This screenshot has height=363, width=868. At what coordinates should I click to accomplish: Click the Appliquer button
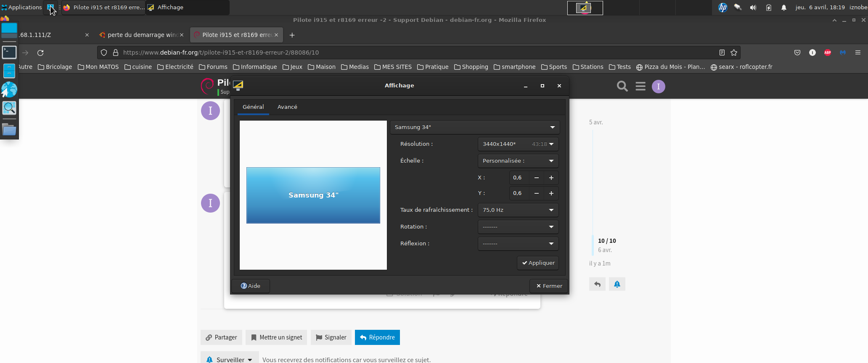[x=538, y=263]
